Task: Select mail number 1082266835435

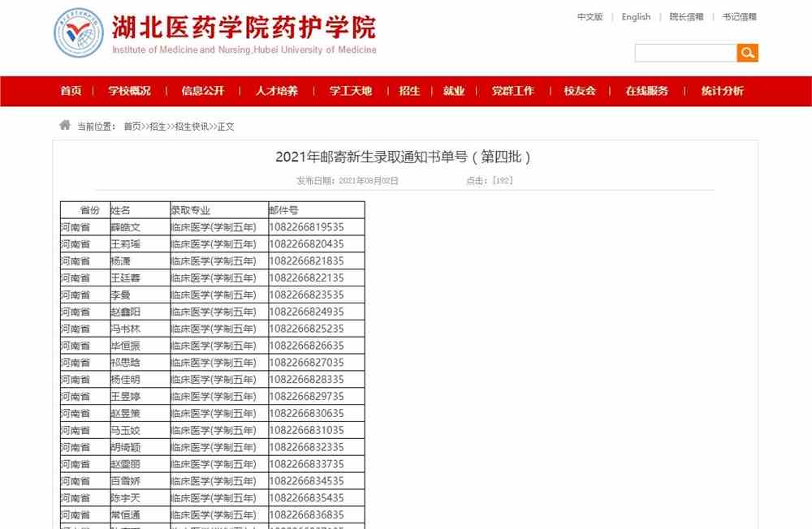Action: (307, 498)
